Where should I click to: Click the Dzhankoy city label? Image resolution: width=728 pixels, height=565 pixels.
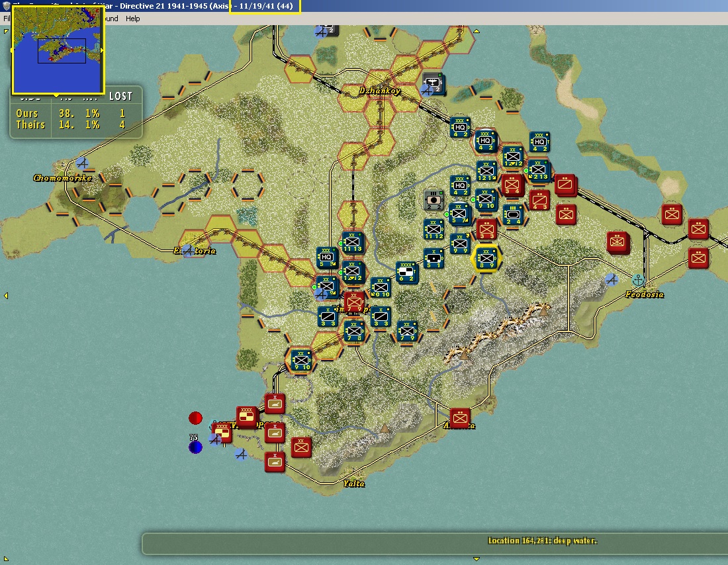379,91
